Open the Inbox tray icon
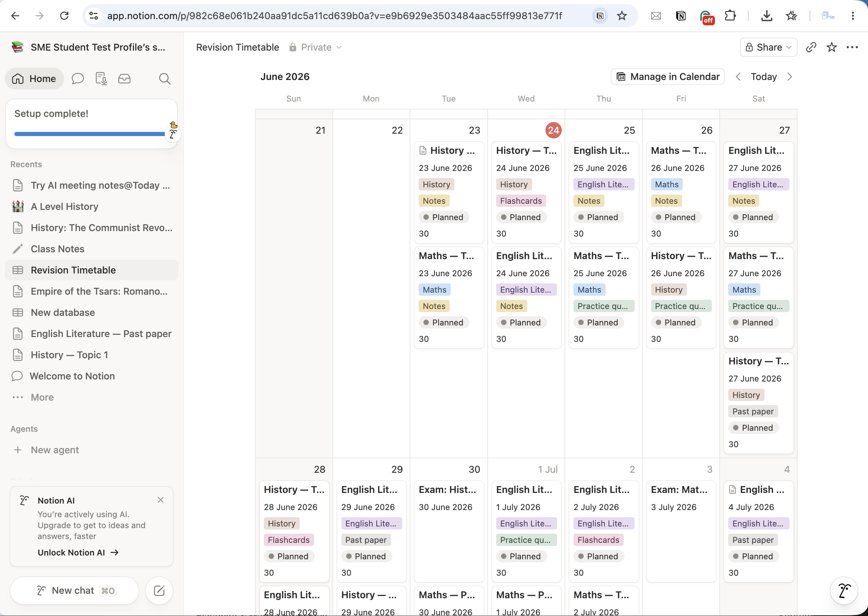This screenshot has width=868, height=616. coord(124,79)
